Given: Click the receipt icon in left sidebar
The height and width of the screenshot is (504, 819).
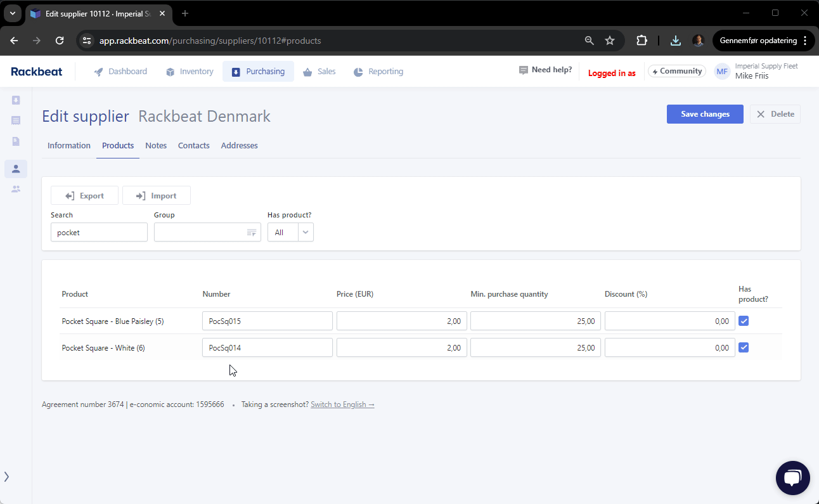Looking at the screenshot, I should tap(16, 120).
